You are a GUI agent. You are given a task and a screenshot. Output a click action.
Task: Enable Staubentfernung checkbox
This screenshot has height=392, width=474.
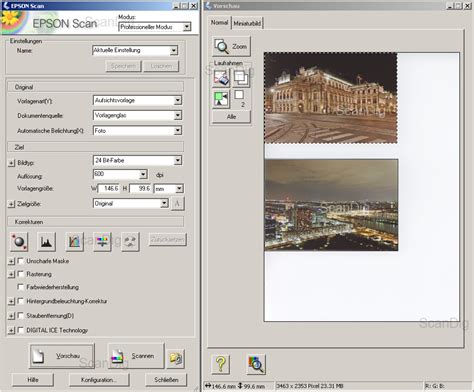pos(21,315)
